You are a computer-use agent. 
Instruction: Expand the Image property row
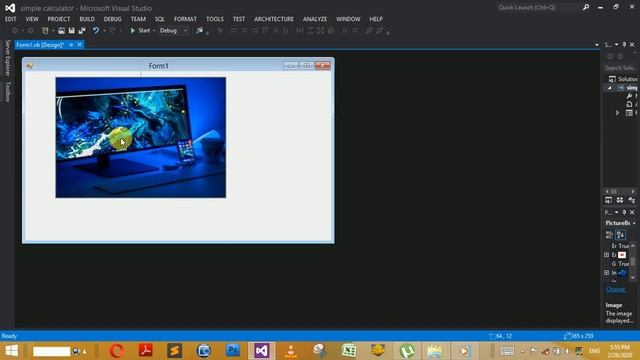(607, 273)
